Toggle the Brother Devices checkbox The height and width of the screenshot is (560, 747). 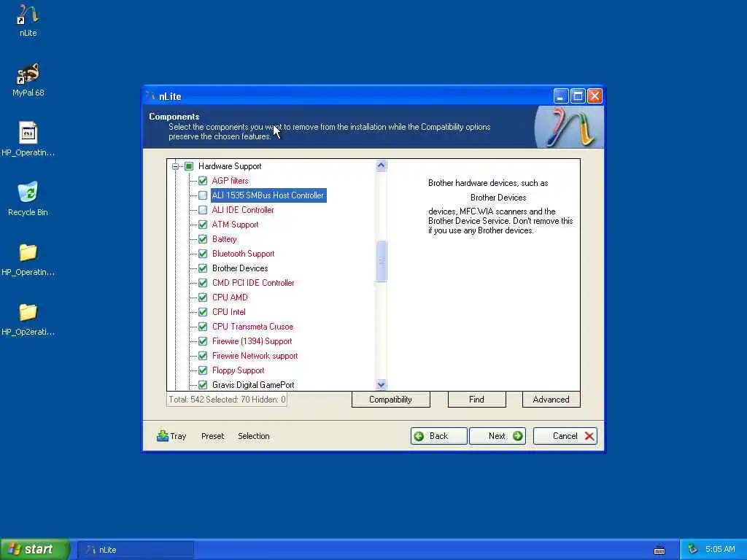(x=203, y=268)
